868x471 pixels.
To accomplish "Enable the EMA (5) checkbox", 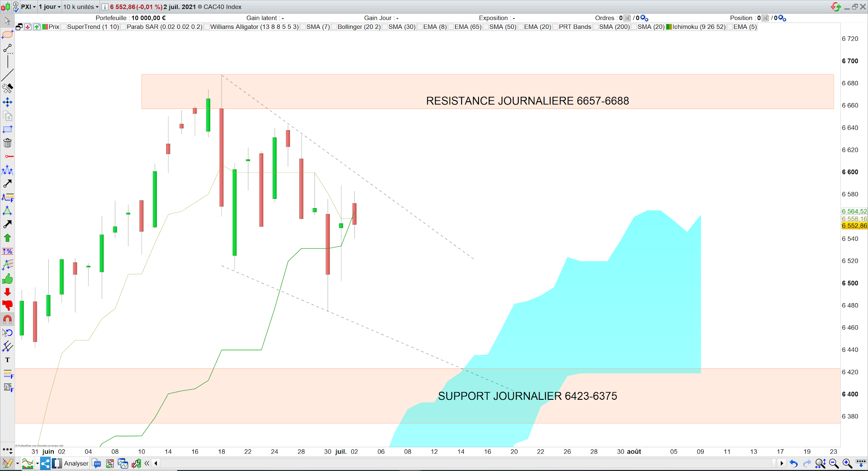I will (730, 27).
